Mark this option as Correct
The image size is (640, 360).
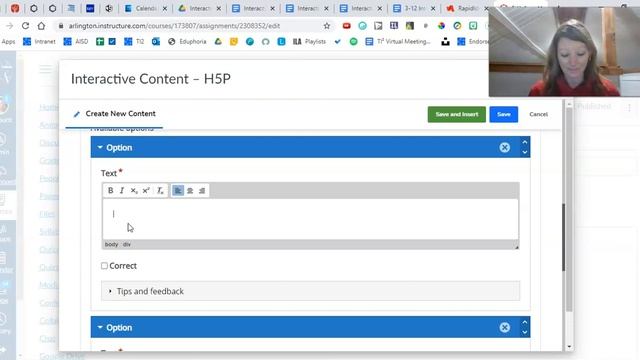click(104, 266)
